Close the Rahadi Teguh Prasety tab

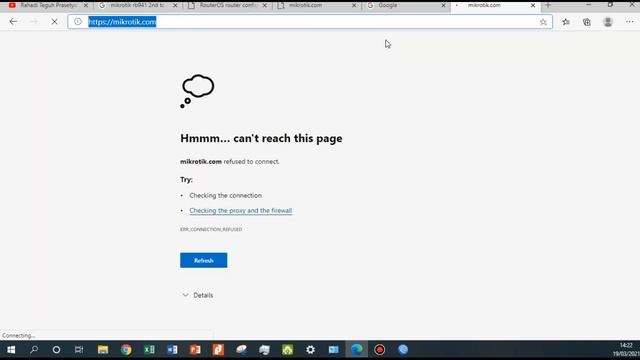(x=86, y=6)
